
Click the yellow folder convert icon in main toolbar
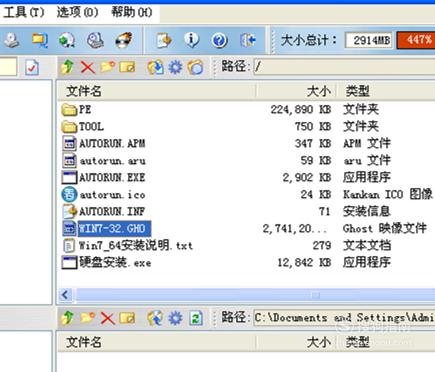[40, 40]
